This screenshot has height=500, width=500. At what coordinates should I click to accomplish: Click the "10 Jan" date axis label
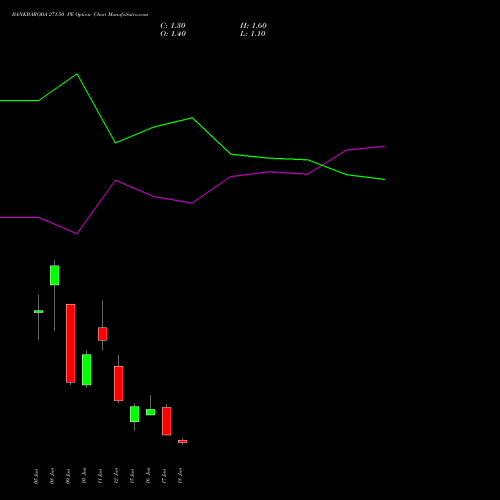click(84, 476)
